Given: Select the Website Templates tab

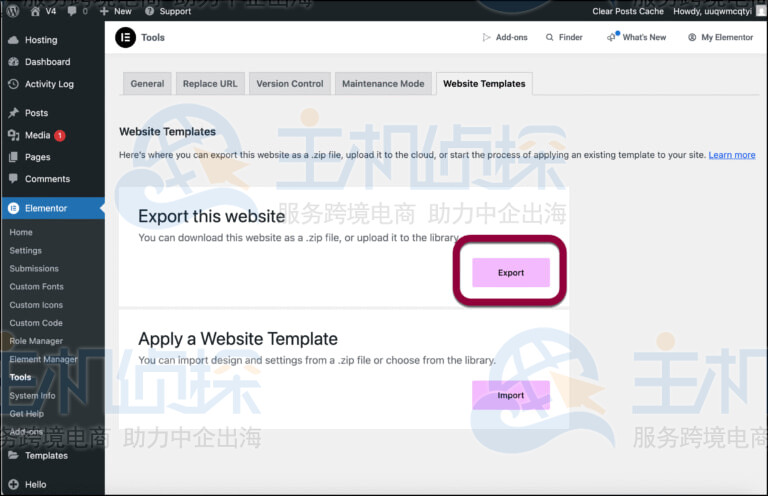Looking at the screenshot, I should [484, 84].
